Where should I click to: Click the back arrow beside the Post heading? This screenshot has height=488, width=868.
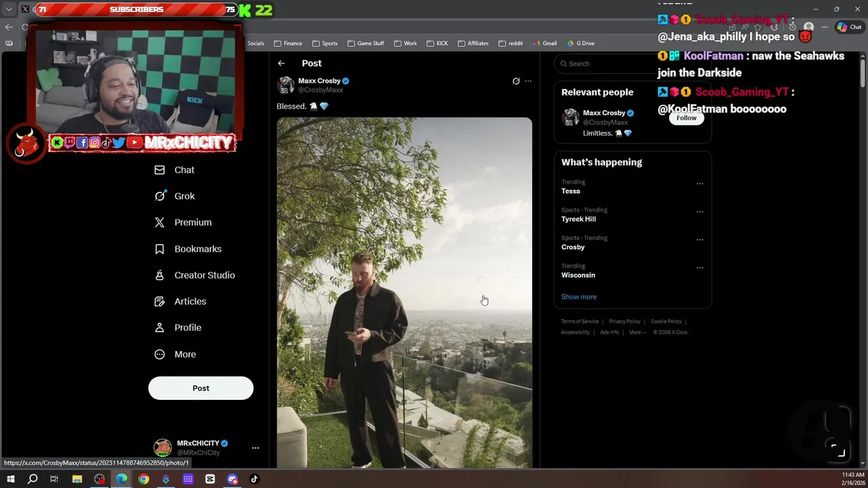click(x=281, y=63)
